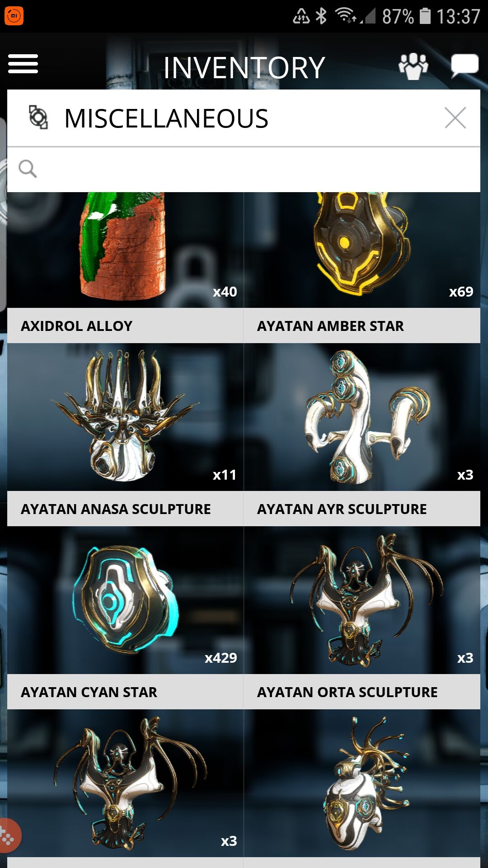Open the Ayatan Ayr Sculpture thumbnail
Screen dimensions: 488x868
pos(362,417)
